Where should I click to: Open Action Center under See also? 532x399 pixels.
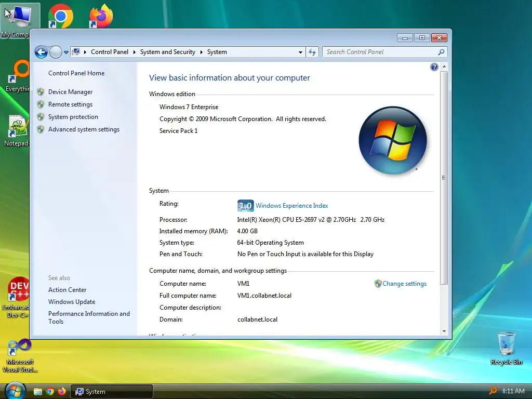coord(67,290)
